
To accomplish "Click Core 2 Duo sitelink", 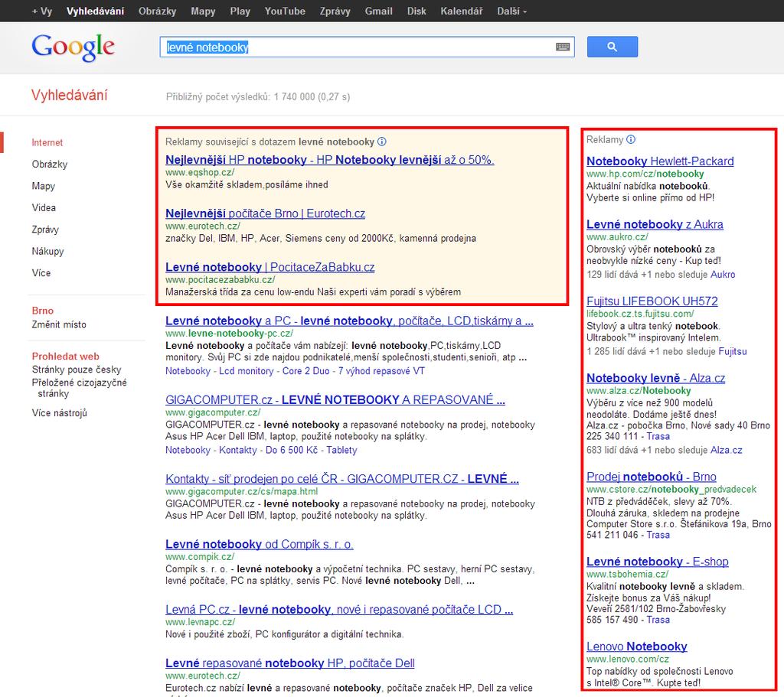I will point(306,371).
